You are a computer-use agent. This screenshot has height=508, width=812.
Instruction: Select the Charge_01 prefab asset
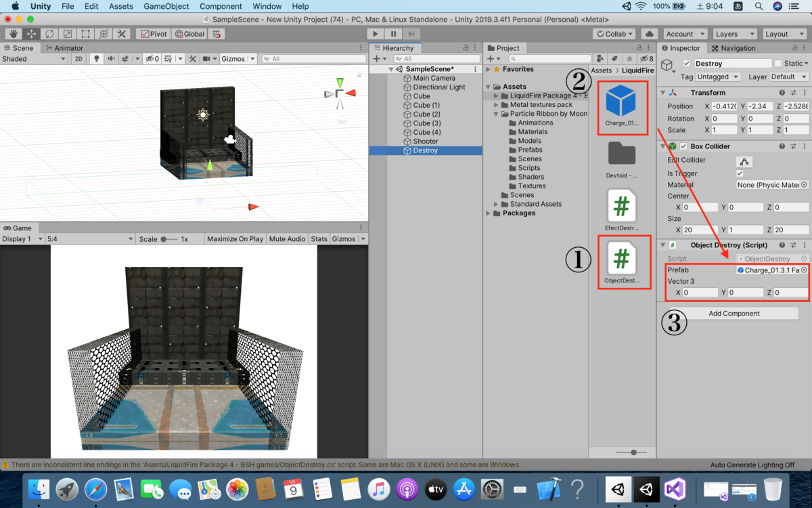pyautogui.click(x=622, y=106)
